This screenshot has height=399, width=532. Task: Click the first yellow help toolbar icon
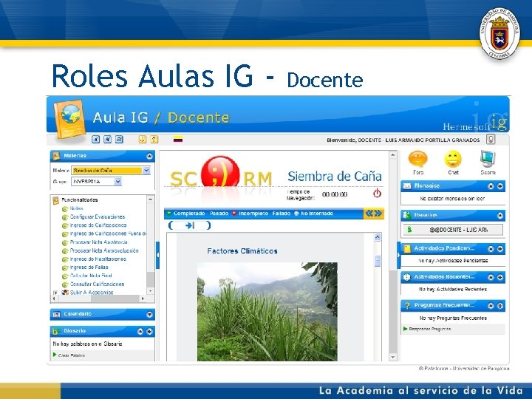(142, 140)
